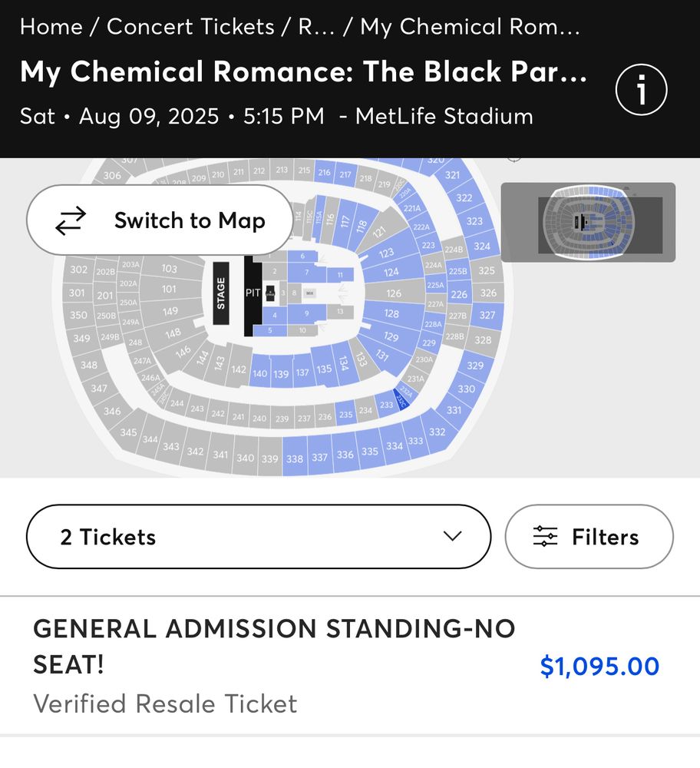
Task: Select the $1,095.00 General Admission listing
Action: (x=349, y=665)
